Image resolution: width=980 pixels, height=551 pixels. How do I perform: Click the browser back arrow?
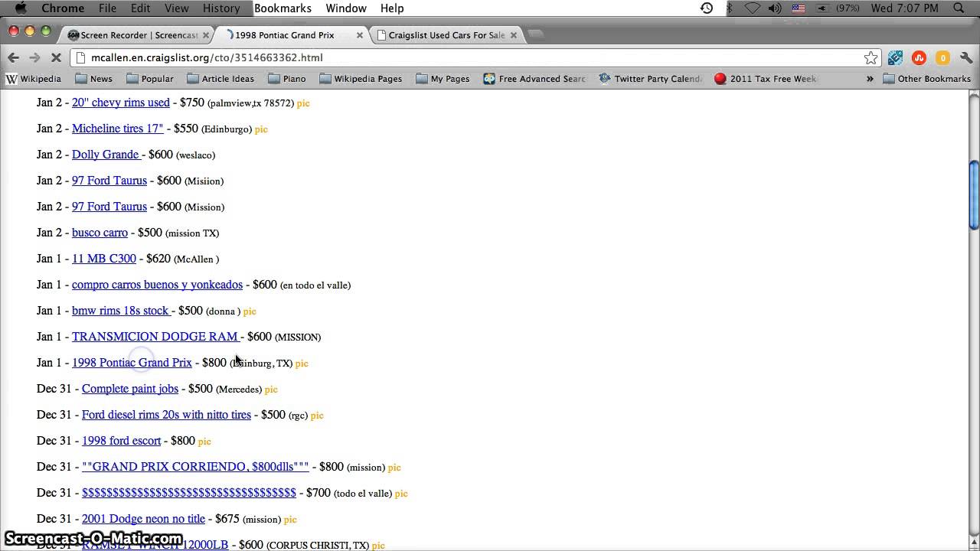click(13, 57)
